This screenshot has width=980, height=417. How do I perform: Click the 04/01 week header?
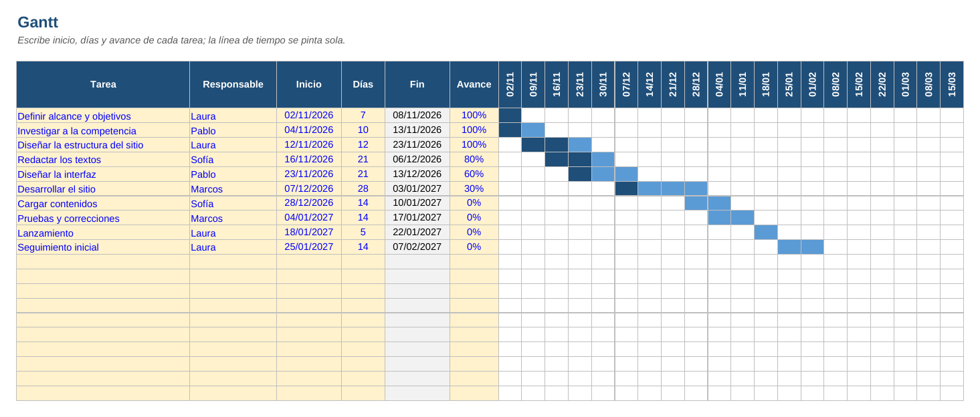click(x=719, y=84)
